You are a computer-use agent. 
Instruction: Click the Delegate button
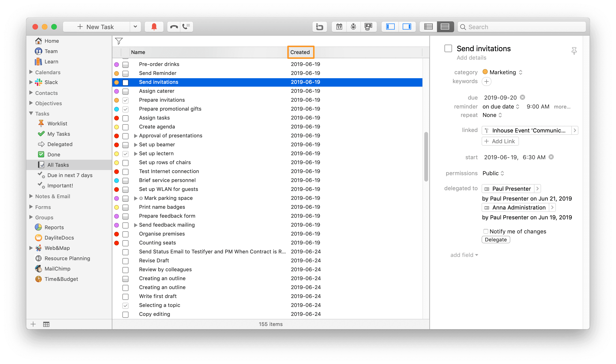[495, 240]
